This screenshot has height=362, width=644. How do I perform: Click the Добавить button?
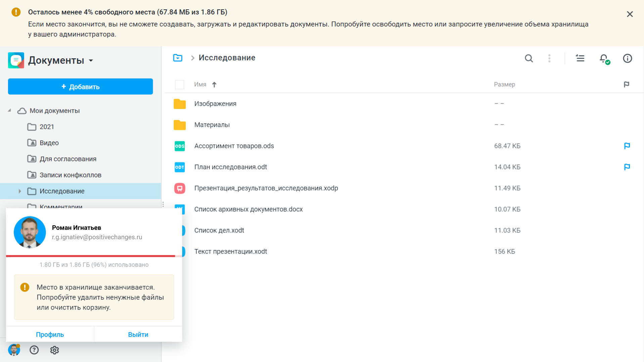point(80,86)
